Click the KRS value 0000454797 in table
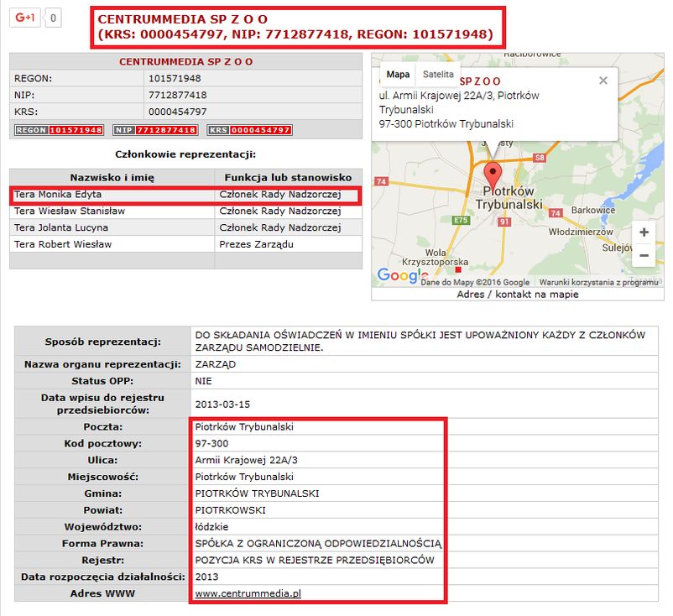The image size is (673, 616). 178,112
